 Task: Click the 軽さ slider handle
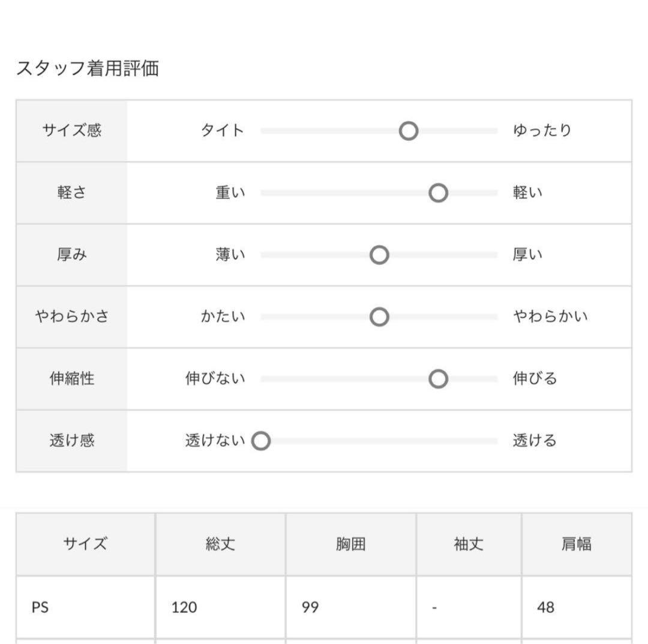pyautogui.click(x=438, y=193)
